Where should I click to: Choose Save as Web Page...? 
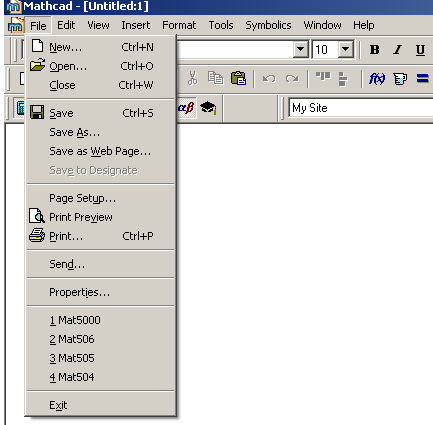click(100, 151)
